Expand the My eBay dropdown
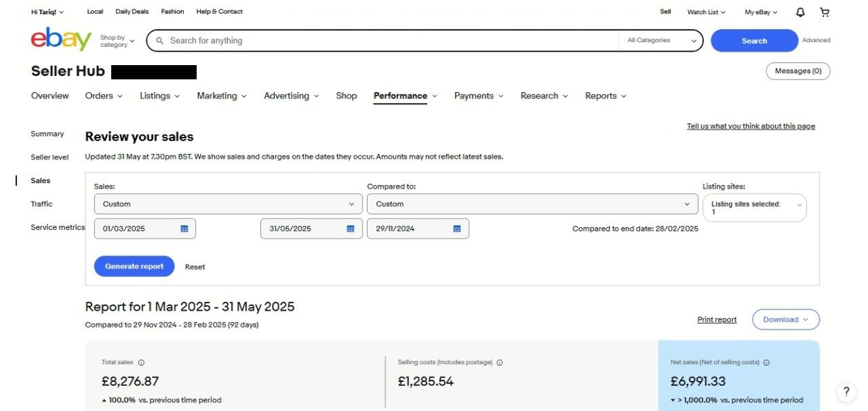Image resolution: width=868 pixels, height=411 pixels. tap(761, 12)
